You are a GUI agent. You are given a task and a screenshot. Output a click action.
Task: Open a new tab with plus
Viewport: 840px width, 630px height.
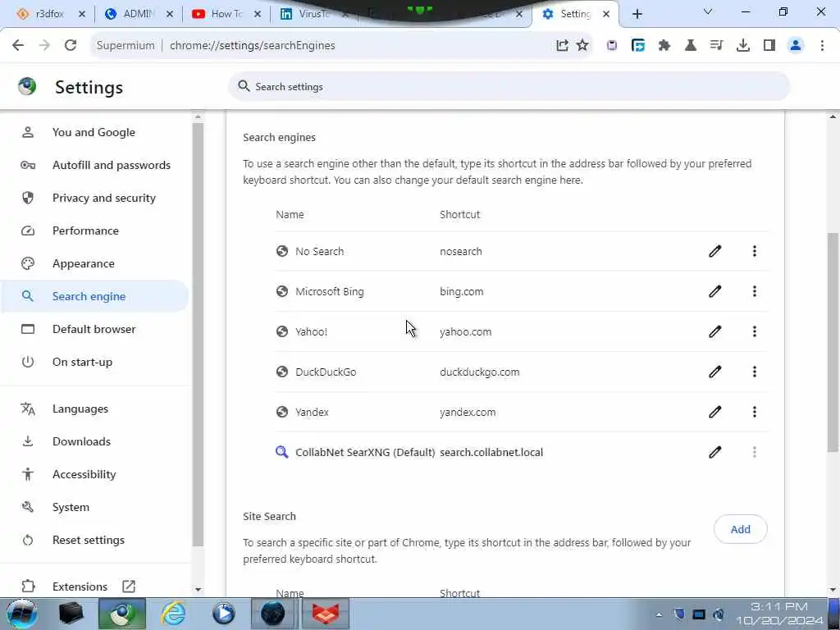637,14
